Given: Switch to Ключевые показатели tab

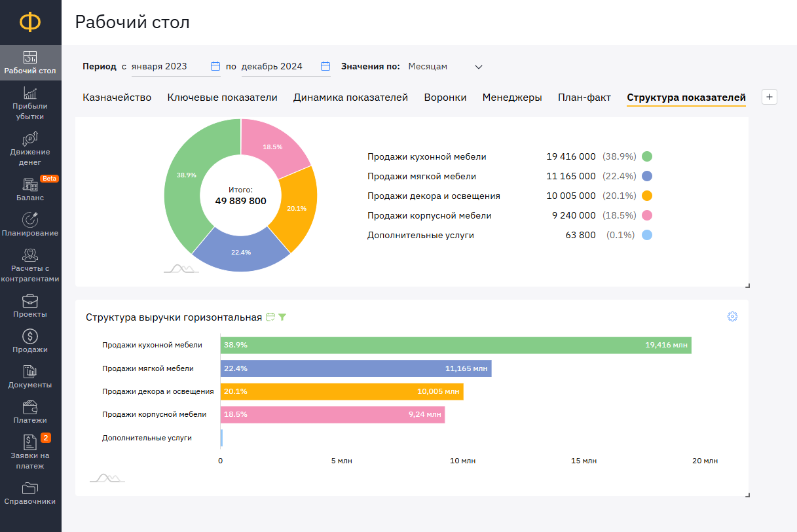Looking at the screenshot, I should [x=223, y=98].
